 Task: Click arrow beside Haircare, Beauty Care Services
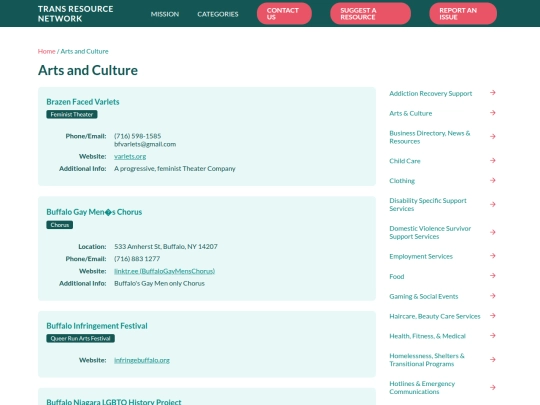pos(493,316)
